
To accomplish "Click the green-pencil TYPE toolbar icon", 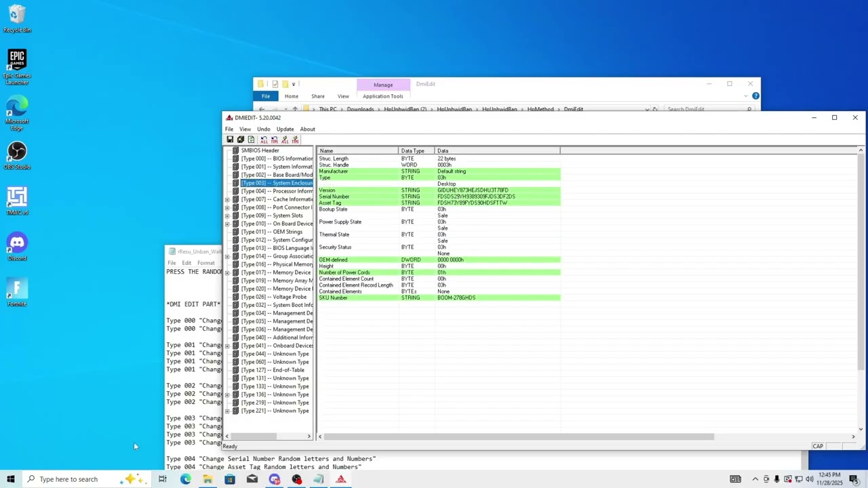I will click(294, 140).
